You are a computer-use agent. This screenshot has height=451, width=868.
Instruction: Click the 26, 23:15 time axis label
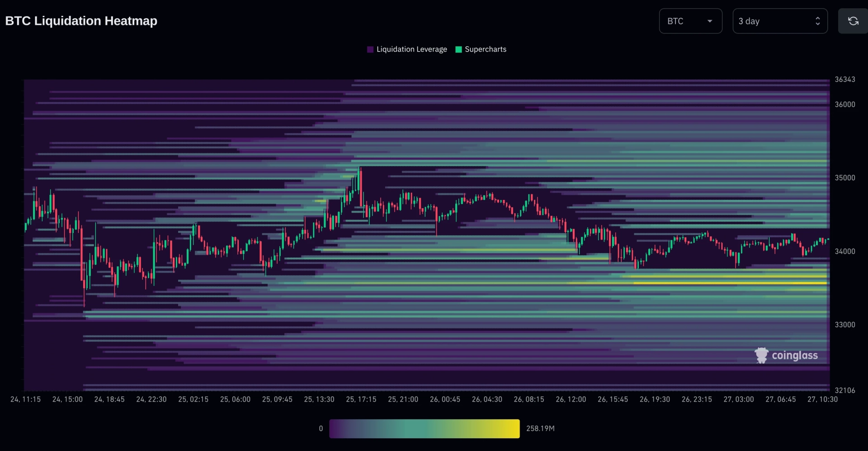click(x=697, y=399)
